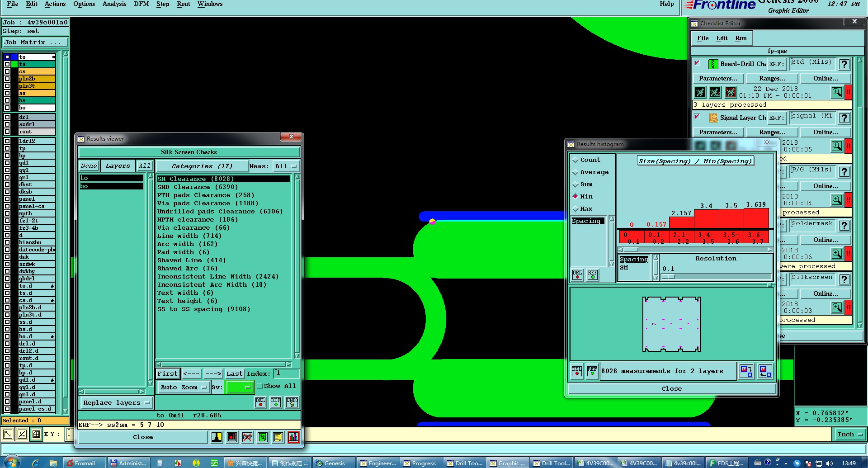Click third red-outlined run icon under Board-Drill
This screenshot has height=468, width=868.
pos(731,92)
